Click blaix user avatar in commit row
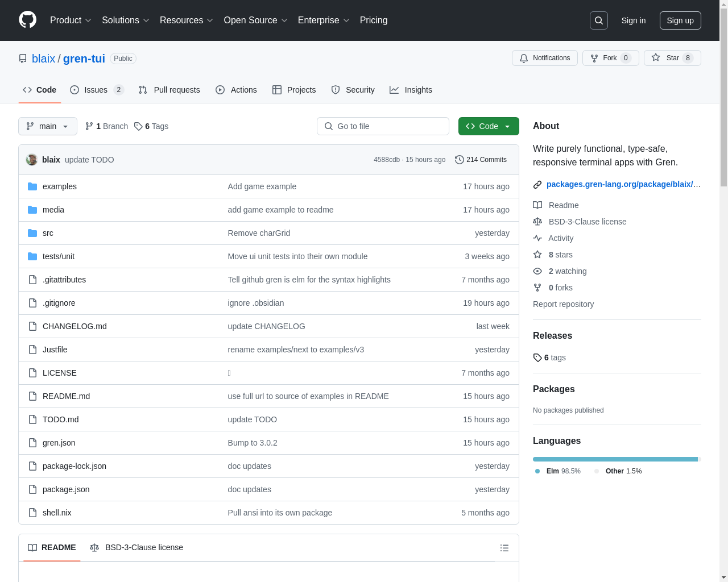 [x=32, y=160]
